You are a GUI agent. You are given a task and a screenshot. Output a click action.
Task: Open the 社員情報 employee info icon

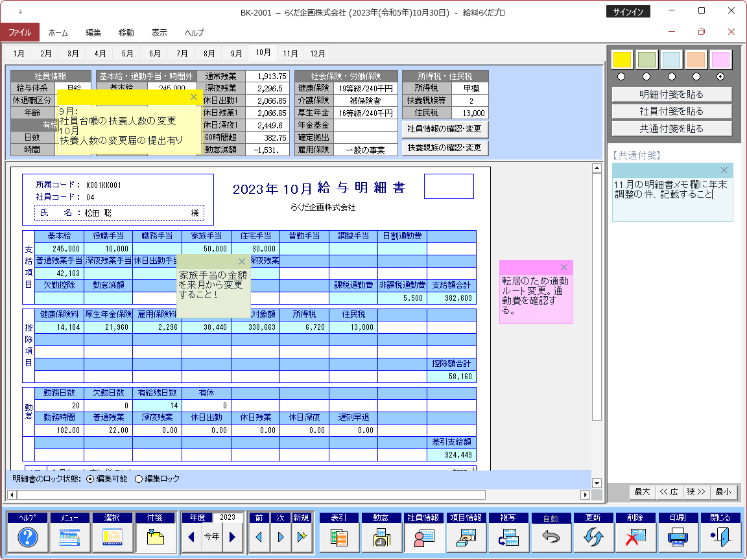pyautogui.click(x=423, y=537)
